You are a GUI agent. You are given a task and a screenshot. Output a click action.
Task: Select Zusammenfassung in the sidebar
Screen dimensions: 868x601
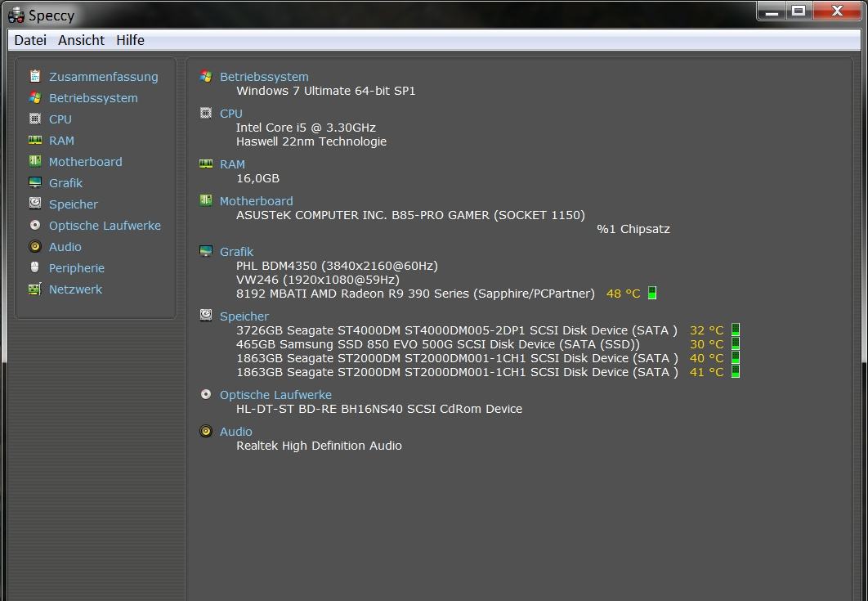point(104,76)
